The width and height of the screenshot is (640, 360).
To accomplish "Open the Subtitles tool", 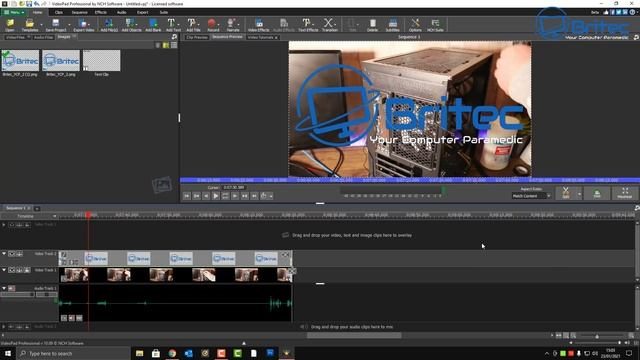I will pos(392,25).
